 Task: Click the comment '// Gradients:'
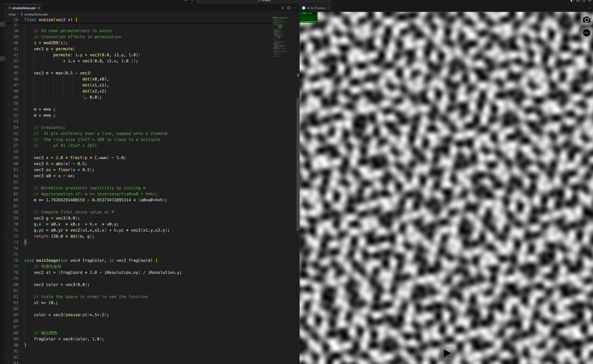click(50, 127)
